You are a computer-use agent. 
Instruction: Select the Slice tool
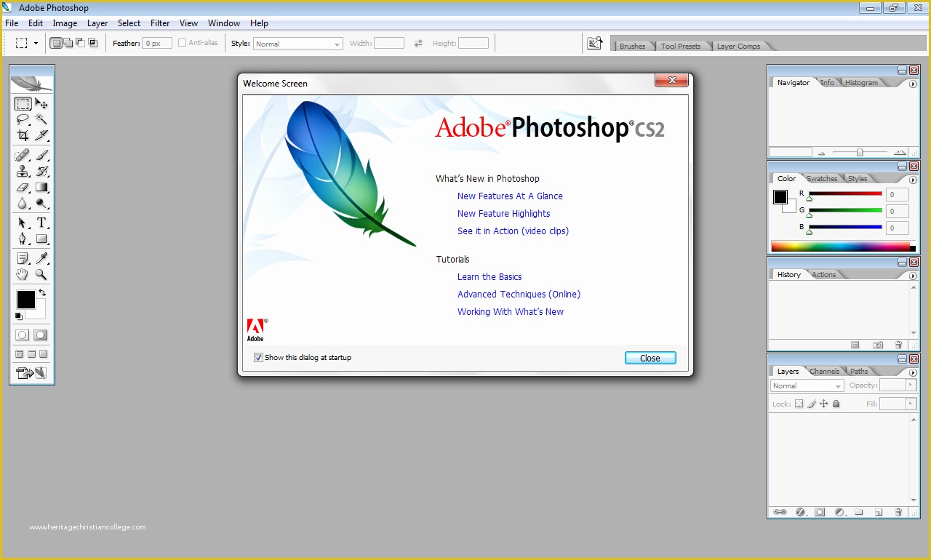[x=41, y=135]
